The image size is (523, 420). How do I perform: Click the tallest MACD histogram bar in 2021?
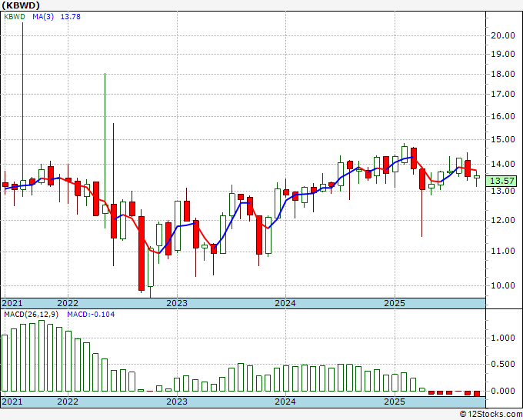(x=42, y=355)
